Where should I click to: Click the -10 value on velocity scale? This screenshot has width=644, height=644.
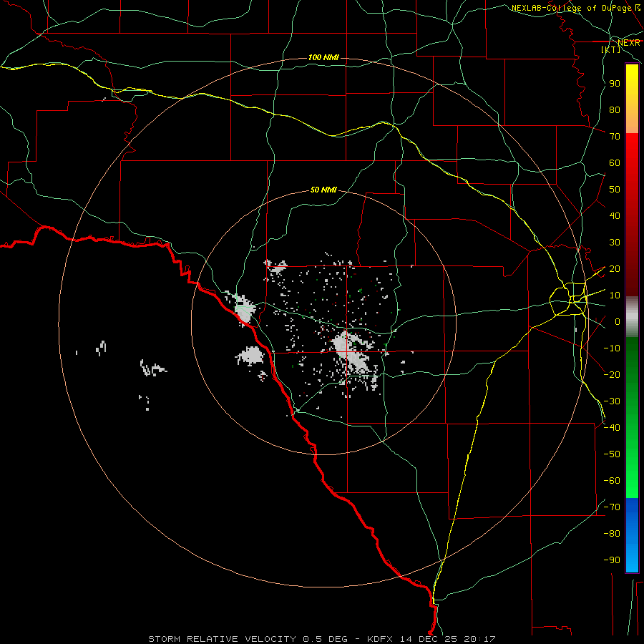612,348
